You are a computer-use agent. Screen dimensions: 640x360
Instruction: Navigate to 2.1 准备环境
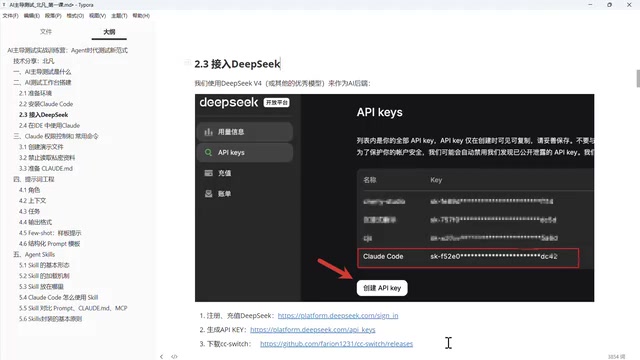point(36,93)
